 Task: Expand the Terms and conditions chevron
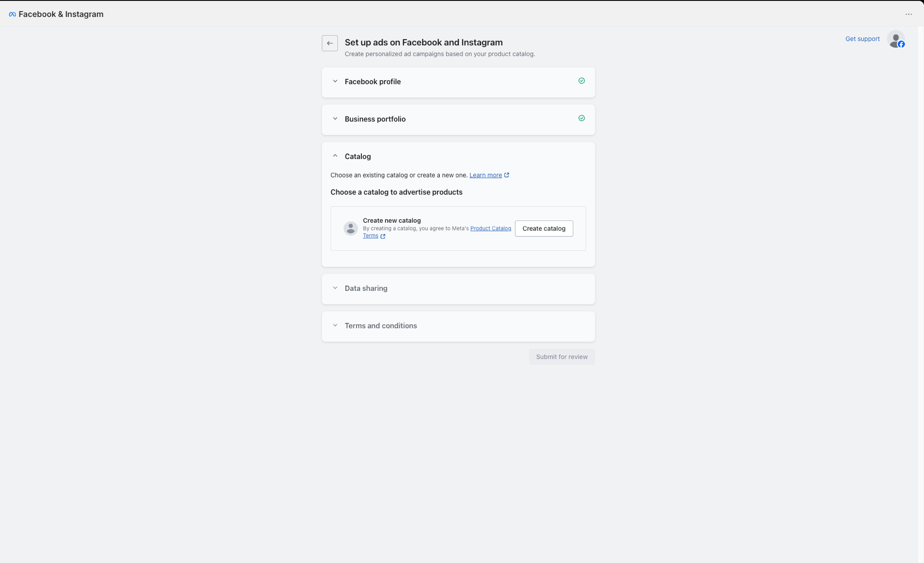(335, 325)
